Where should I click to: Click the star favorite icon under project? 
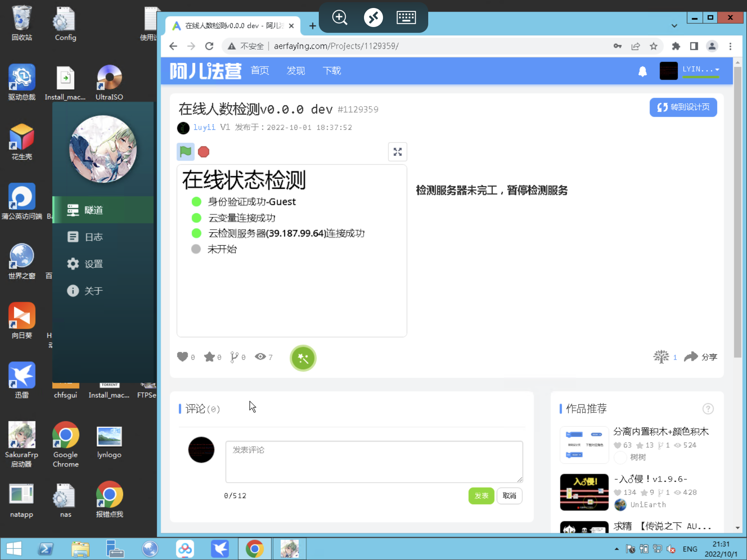click(x=209, y=357)
